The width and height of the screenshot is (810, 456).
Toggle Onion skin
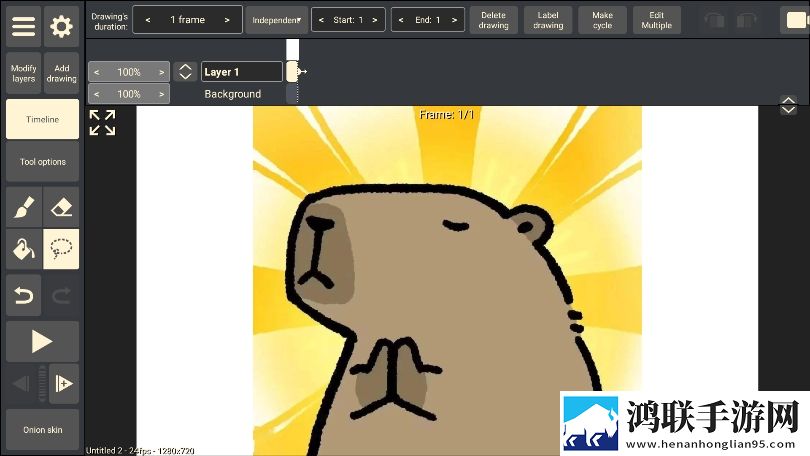click(x=42, y=430)
